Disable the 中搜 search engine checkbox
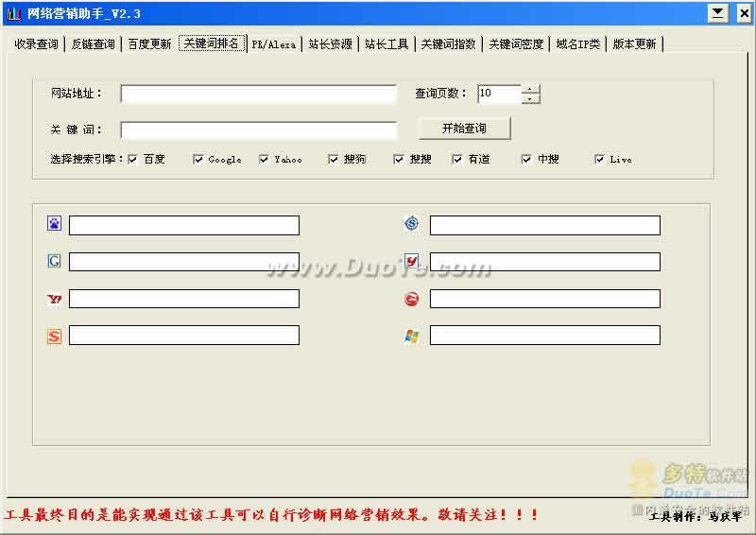The image size is (756, 535). pos(526,159)
